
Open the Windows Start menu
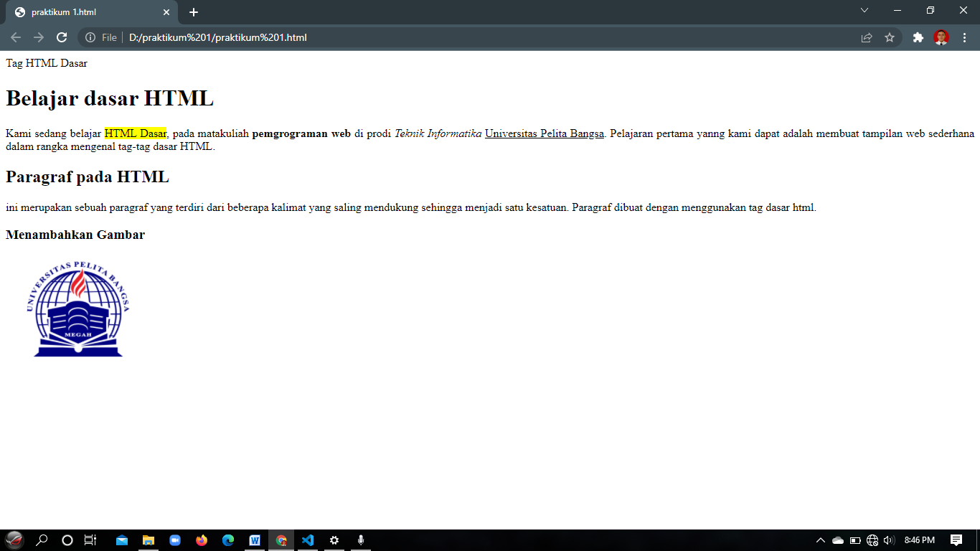coord(14,540)
